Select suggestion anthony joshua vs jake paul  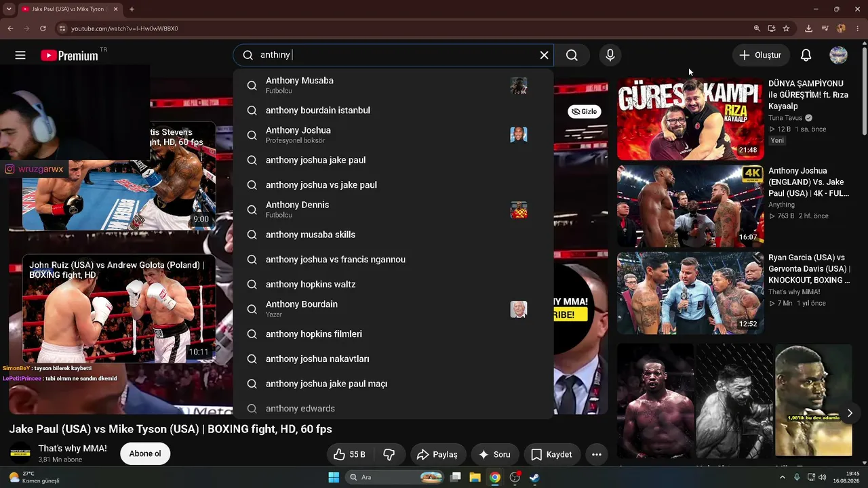click(x=393, y=185)
